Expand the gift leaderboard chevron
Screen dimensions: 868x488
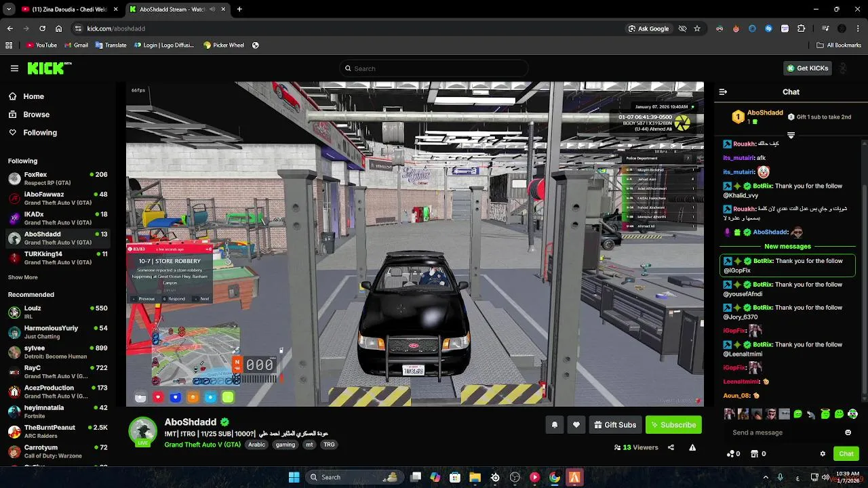point(791,136)
